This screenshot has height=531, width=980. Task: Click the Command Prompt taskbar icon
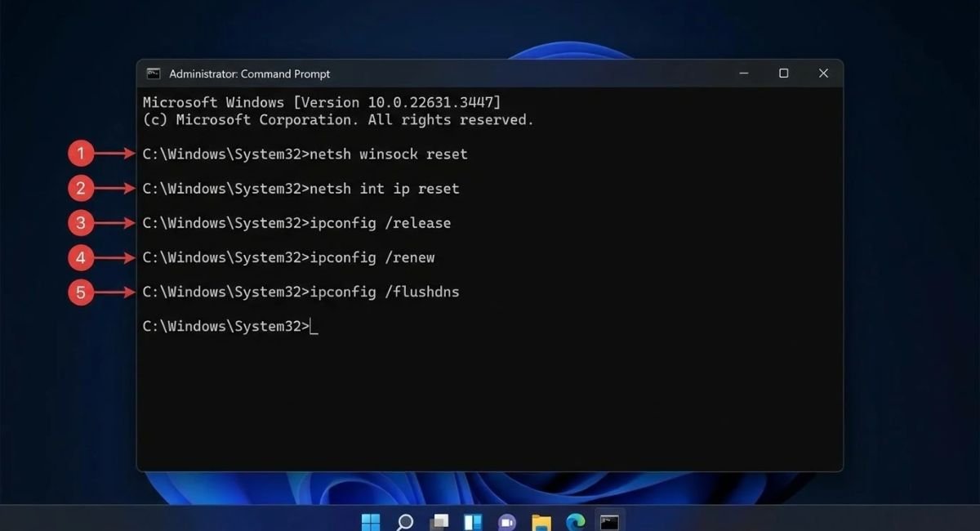(609, 521)
